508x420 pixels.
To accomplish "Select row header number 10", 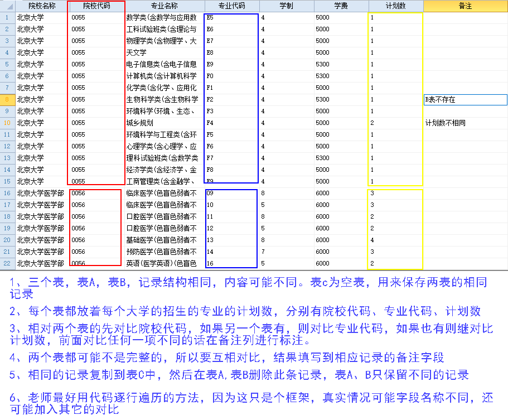I will pyautogui.click(x=7, y=123).
